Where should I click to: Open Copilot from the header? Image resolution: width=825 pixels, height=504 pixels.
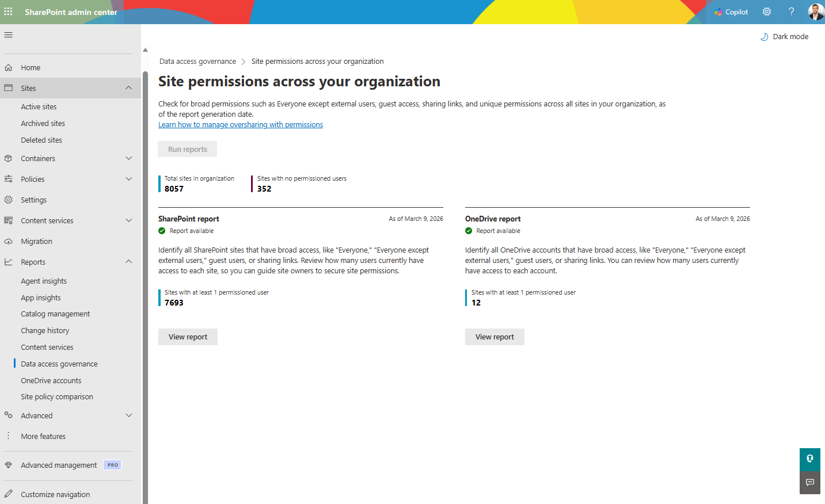coord(731,12)
